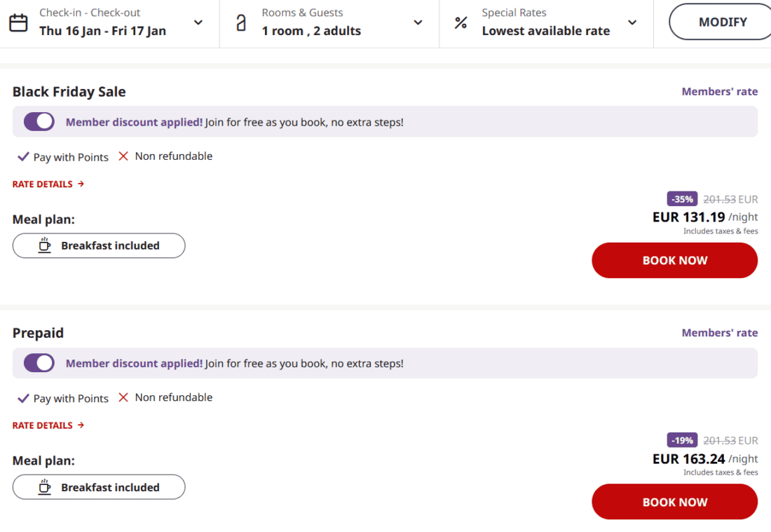Disable the Prepaid member discount switch
Screen dimensions: 771x532
point(39,363)
